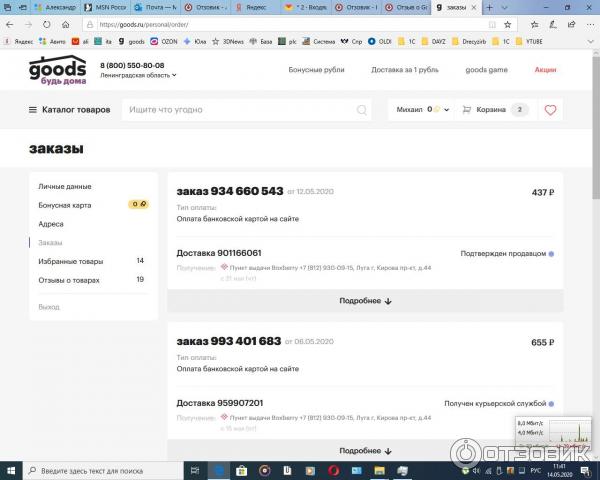Open Бонусная карта section
Viewport: 600px width, 480px height.
coord(64,205)
